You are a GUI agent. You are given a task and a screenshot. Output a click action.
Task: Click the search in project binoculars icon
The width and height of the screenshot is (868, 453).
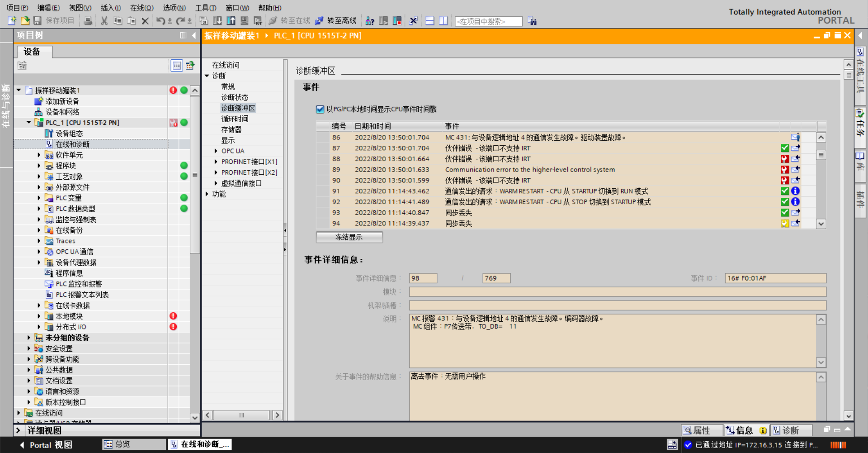pos(532,21)
